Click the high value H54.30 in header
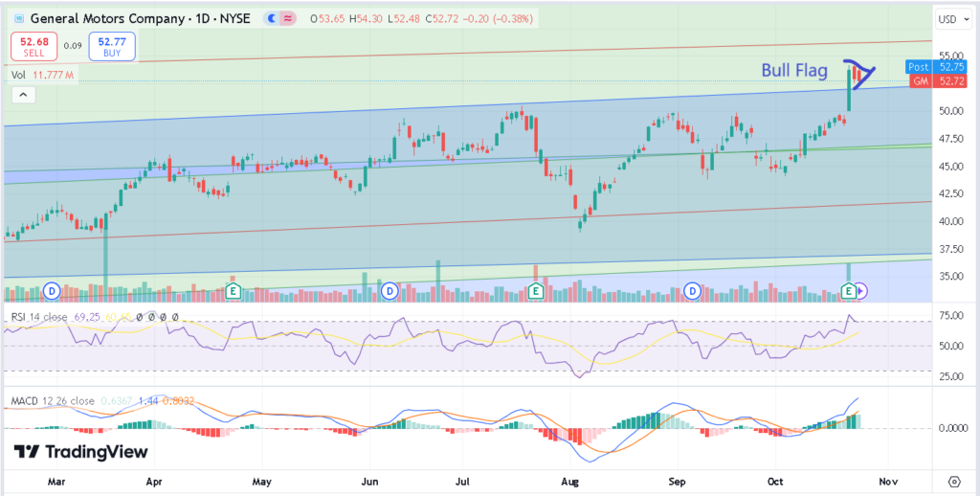Screen dimensions: 980x496 click(367, 19)
